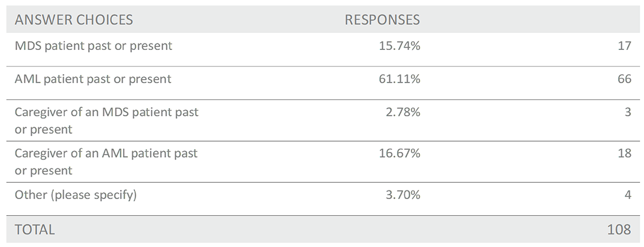Image resolution: width=644 pixels, height=247 pixels.
Task: Select the 2.78% percentage cell
Action: [402, 113]
